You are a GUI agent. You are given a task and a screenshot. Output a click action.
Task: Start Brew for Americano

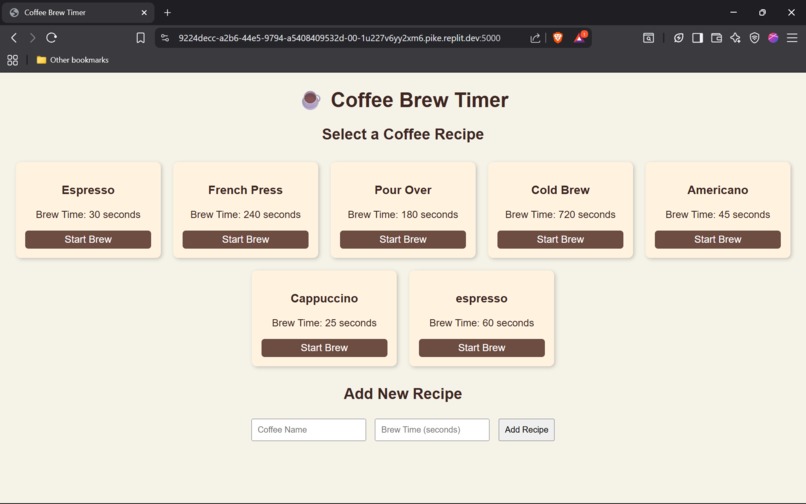[x=718, y=239]
